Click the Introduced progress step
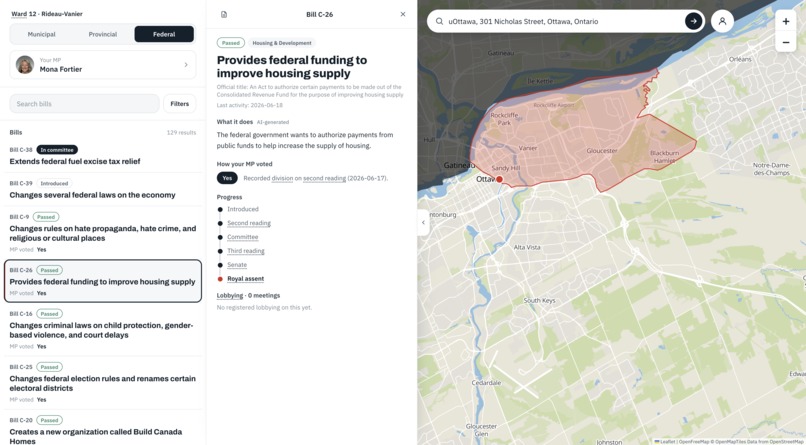806x445 pixels. click(243, 209)
